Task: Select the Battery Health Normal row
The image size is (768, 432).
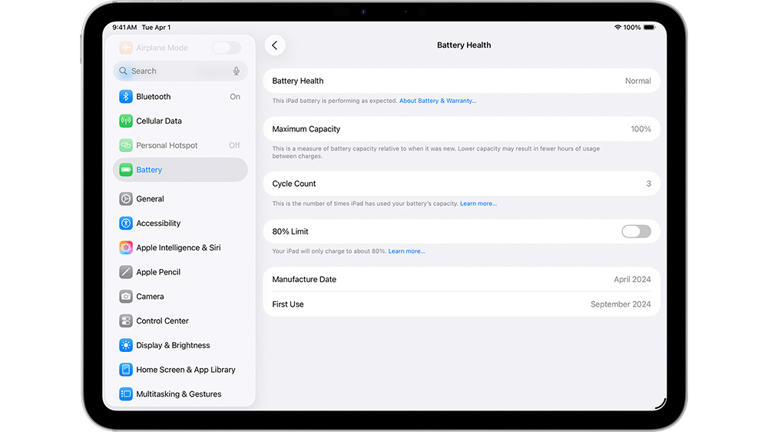Action: (461, 81)
